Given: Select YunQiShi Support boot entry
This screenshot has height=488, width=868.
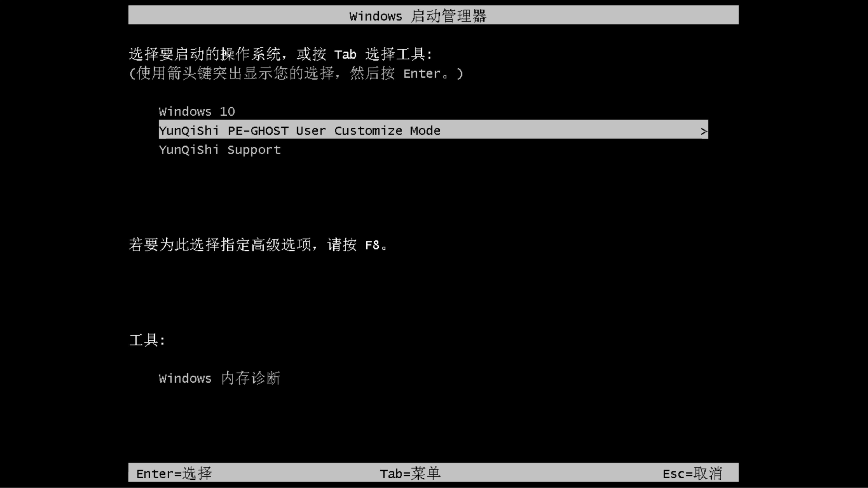Looking at the screenshot, I should tap(219, 150).
